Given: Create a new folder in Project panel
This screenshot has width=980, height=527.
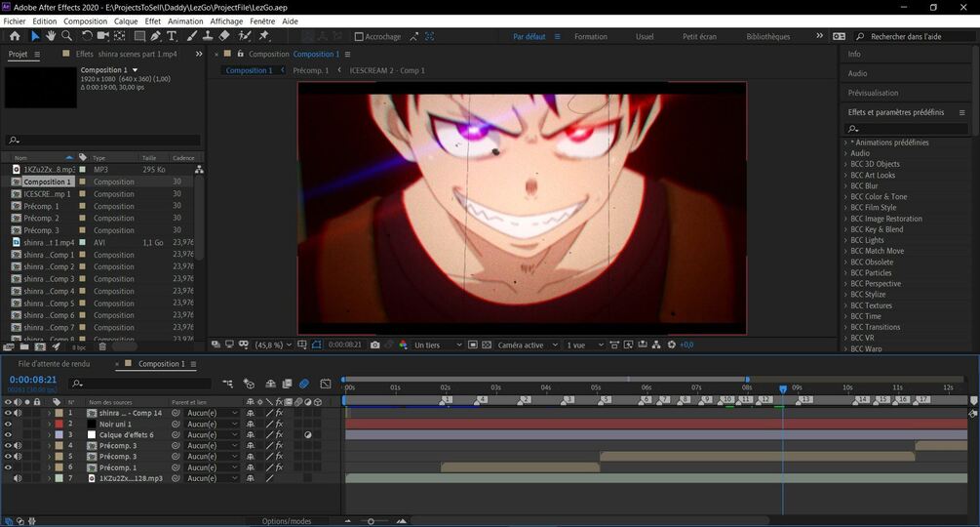Looking at the screenshot, I should pos(24,346).
